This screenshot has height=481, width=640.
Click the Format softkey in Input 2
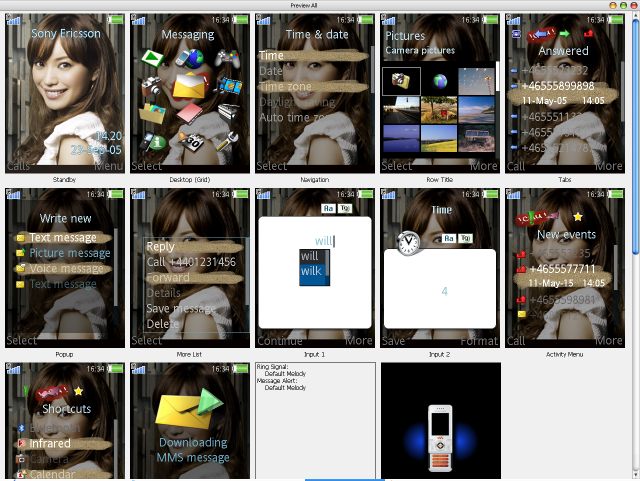480,341
